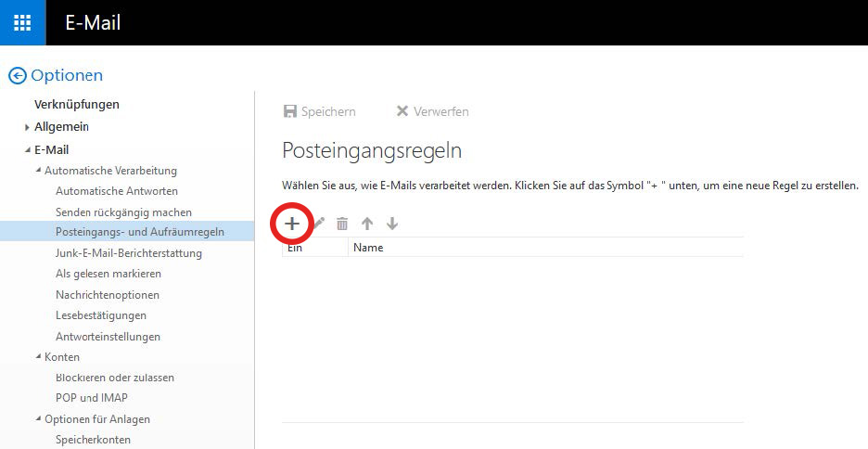Select Automatische Antworten

tap(117, 191)
